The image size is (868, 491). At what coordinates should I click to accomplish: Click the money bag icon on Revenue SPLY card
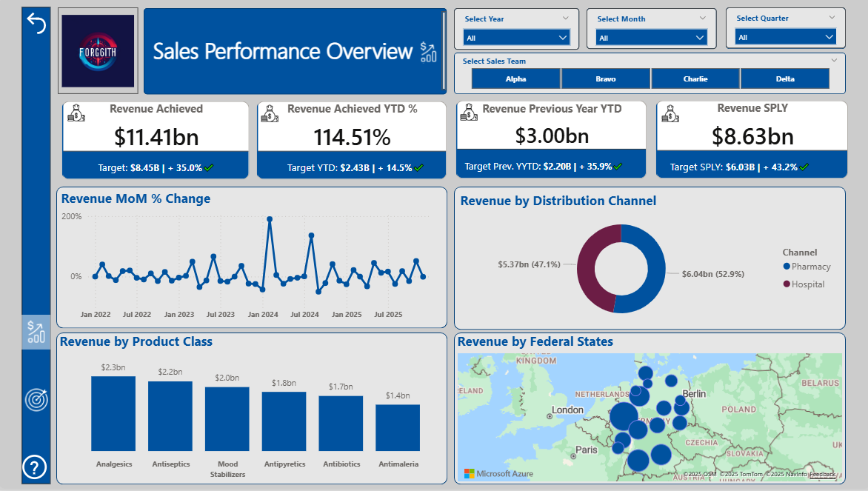point(670,113)
